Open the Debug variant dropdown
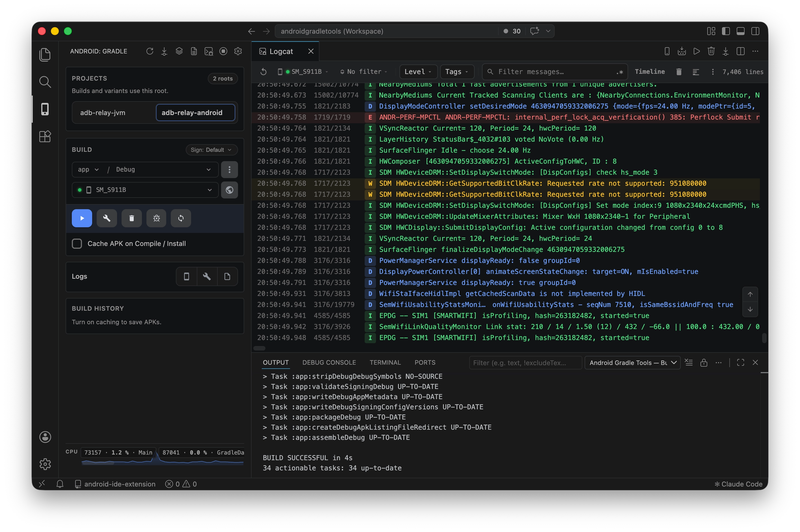 (x=163, y=169)
